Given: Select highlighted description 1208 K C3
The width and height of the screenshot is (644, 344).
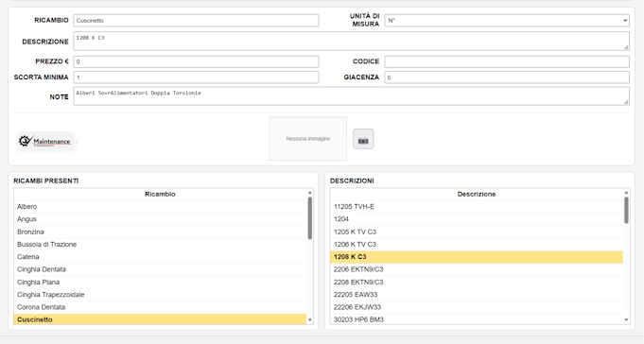Looking at the screenshot, I should [477, 257].
